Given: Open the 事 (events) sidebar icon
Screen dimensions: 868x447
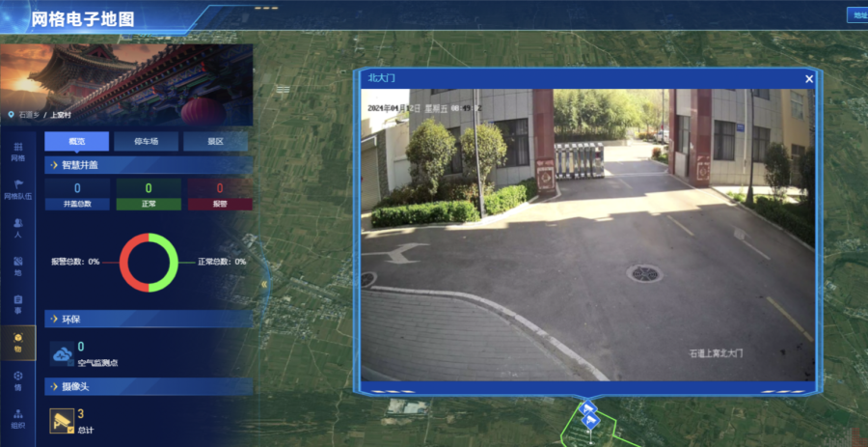Looking at the screenshot, I should 17,303.
